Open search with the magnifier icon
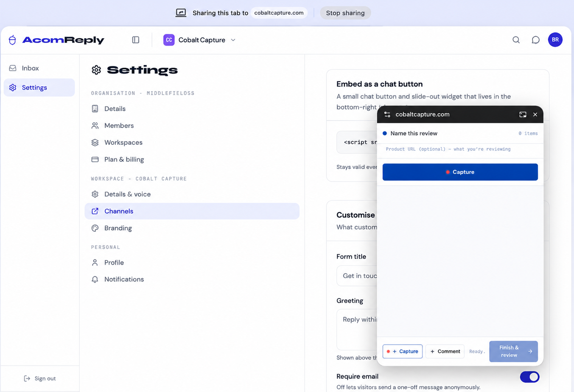Viewport: 574px width, 392px height. [516, 40]
